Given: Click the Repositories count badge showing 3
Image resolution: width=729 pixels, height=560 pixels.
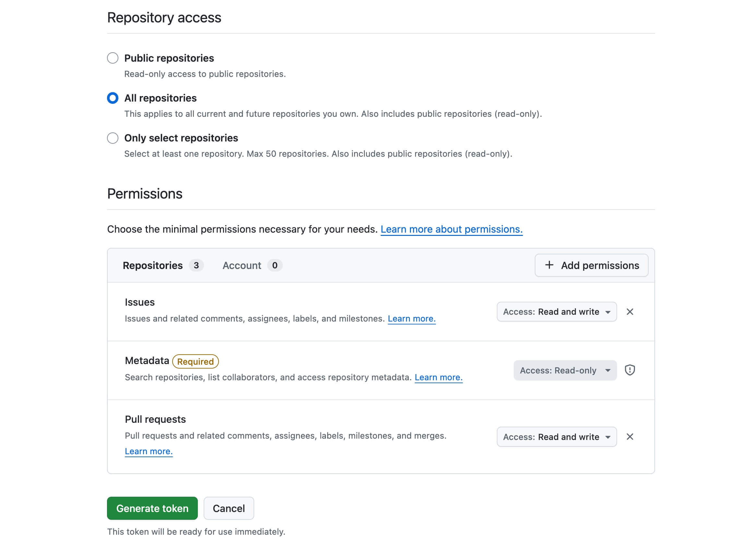Looking at the screenshot, I should point(196,265).
